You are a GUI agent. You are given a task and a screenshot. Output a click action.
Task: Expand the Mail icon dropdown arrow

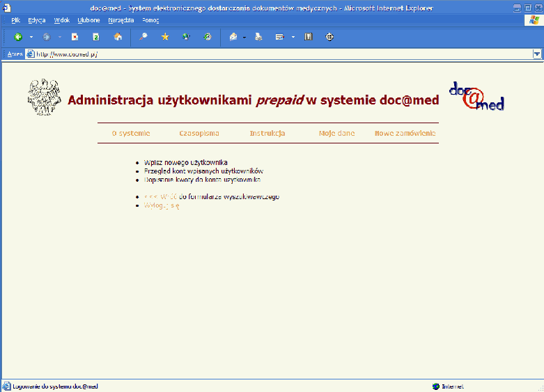click(244, 37)
